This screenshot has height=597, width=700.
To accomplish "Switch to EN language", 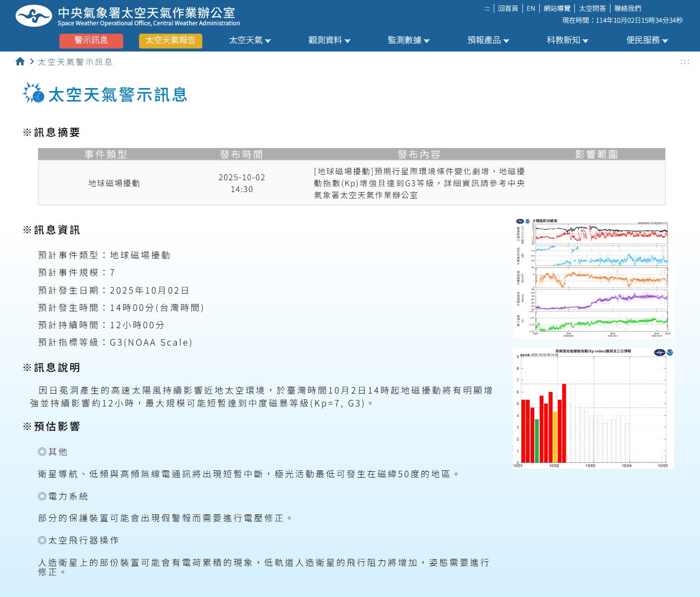I will point(531,8).
